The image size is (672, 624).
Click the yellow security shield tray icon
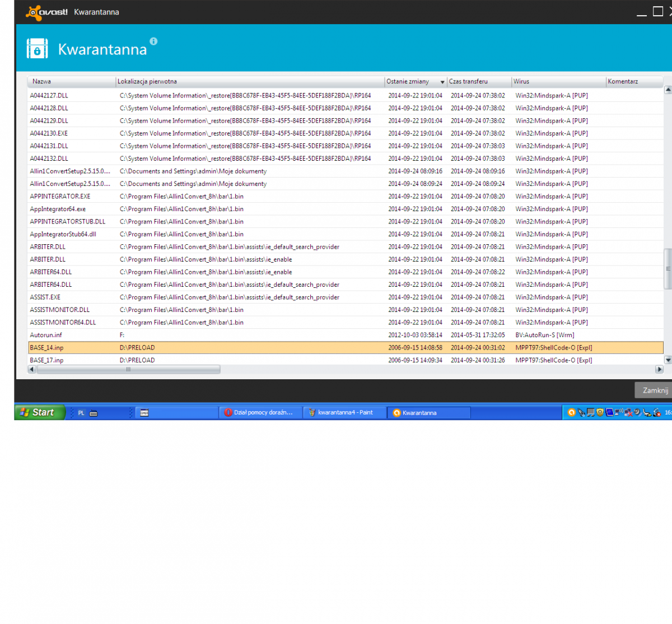(600, 412)
